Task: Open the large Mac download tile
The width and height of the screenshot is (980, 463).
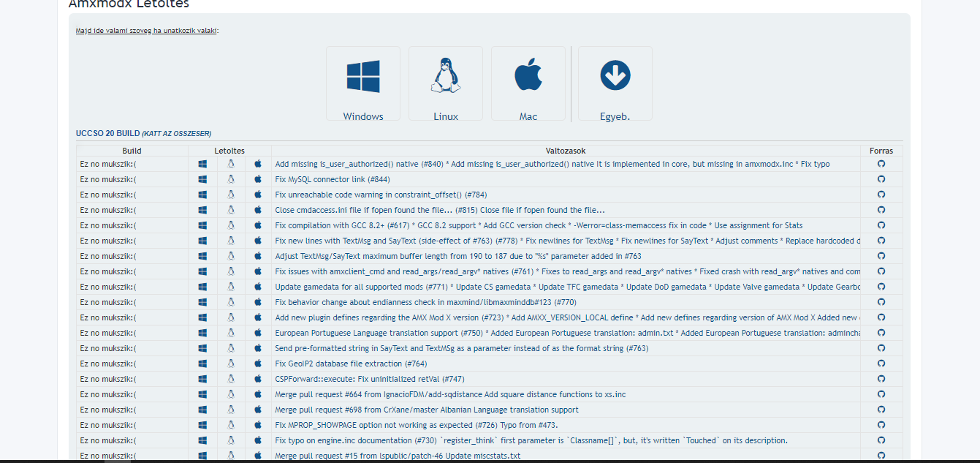Action: tap(528, 83)
